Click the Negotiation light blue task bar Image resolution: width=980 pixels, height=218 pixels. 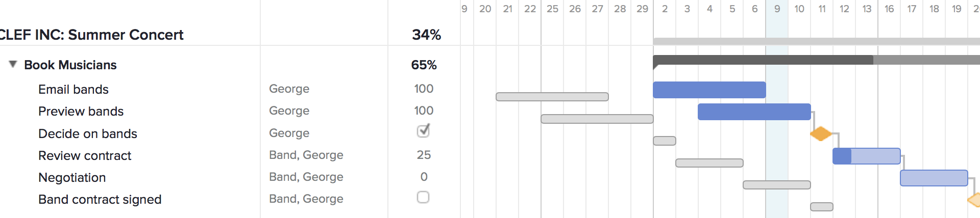pyautogui.click(x=934, y=178)
